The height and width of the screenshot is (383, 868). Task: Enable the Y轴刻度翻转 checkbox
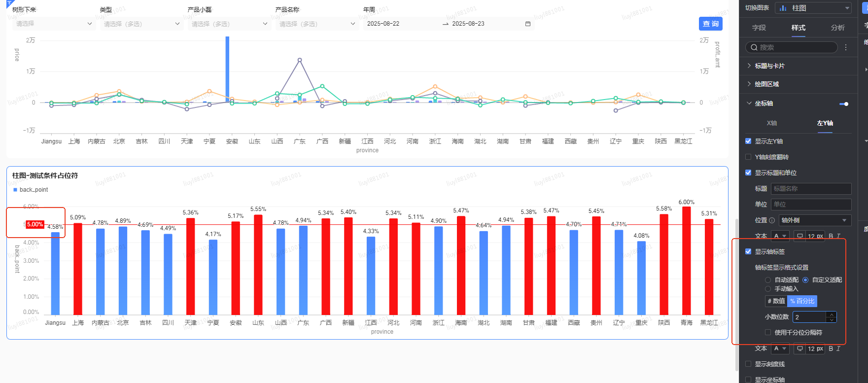(748, 157)
